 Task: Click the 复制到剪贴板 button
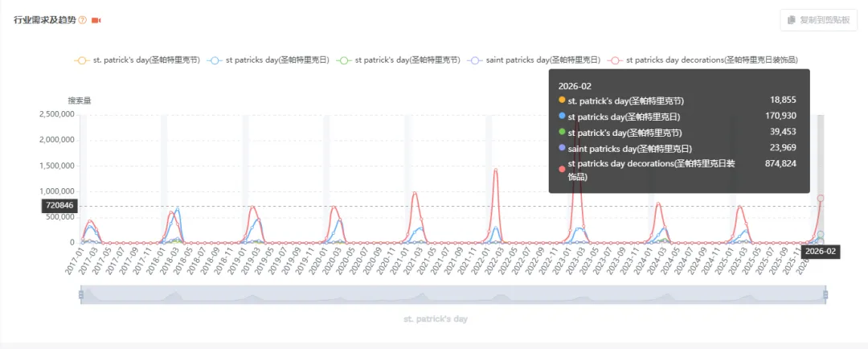pyautogui.click(x=819, y=20)
